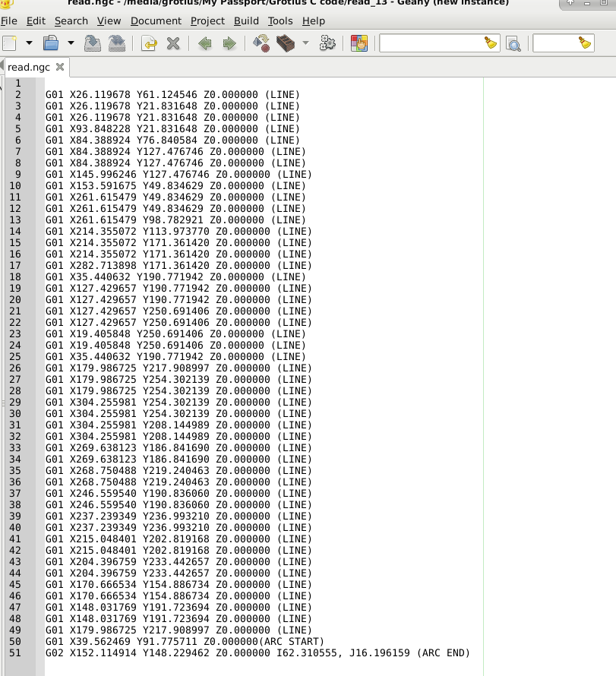The image size is (616, 676).
Task: Open the Document menu
Action: (x=156, y=21)
